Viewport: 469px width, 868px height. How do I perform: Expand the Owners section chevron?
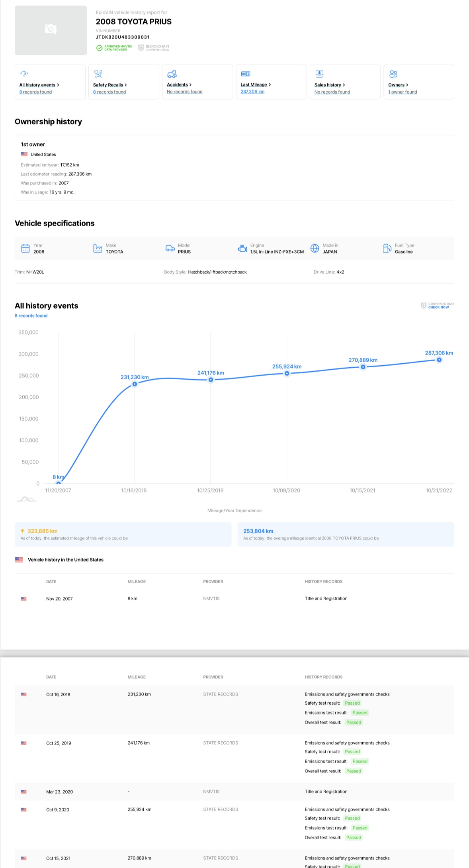[x=407, y=85]
